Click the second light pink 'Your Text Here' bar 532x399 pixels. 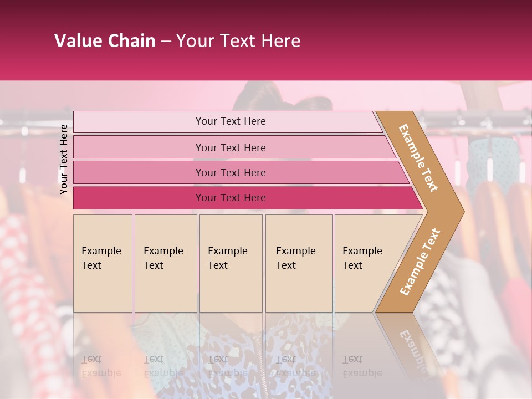(230, 147)
